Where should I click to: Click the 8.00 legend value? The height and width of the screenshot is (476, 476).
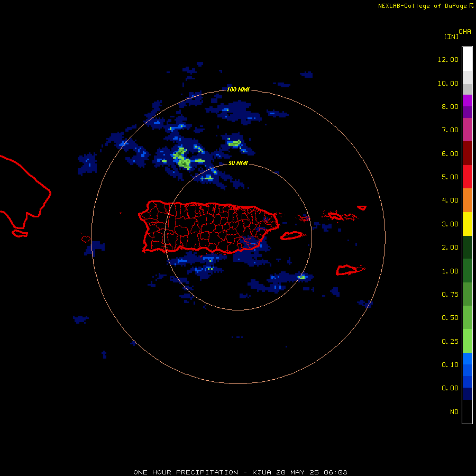tap(450, 106)
